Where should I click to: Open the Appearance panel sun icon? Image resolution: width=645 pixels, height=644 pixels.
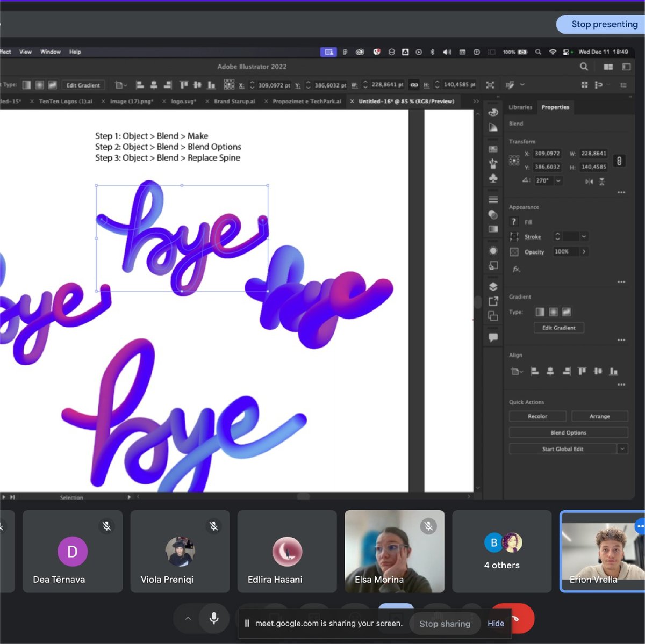[x=493, y=251]
